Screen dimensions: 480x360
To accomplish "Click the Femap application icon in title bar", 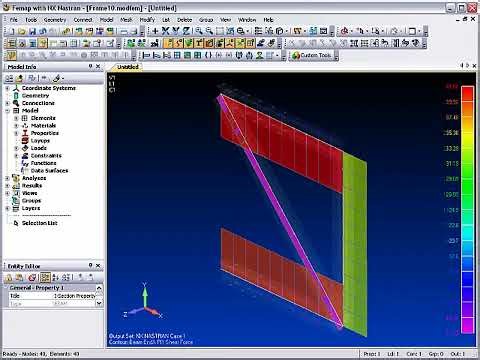I will (6, 8).
